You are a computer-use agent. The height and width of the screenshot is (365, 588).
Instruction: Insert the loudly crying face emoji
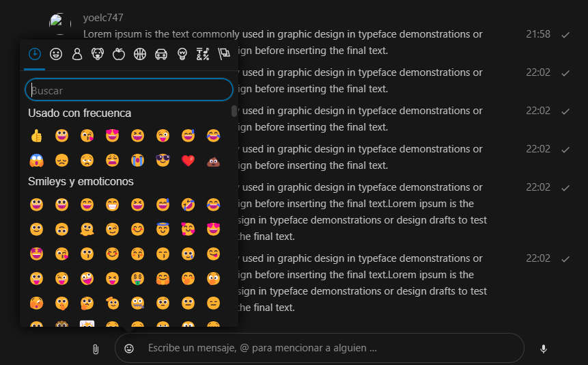[x=138, y=161]
